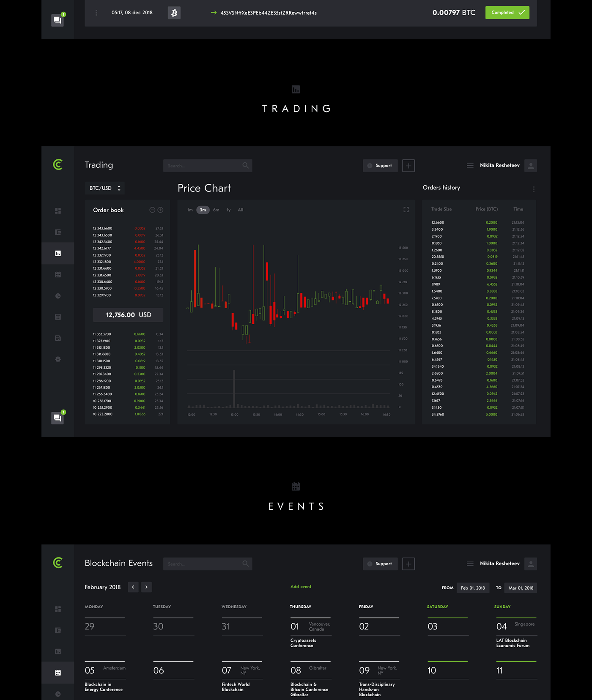Viewport: 592px width, 700px height.
Task: Go to the next month from February 2018
Action: click(x=146, y=587)
